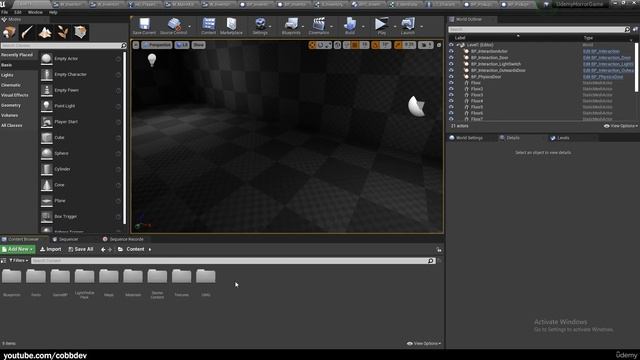Click the Cube shape icon
Screen dimensions: 640x360
[x=47, y=138]
